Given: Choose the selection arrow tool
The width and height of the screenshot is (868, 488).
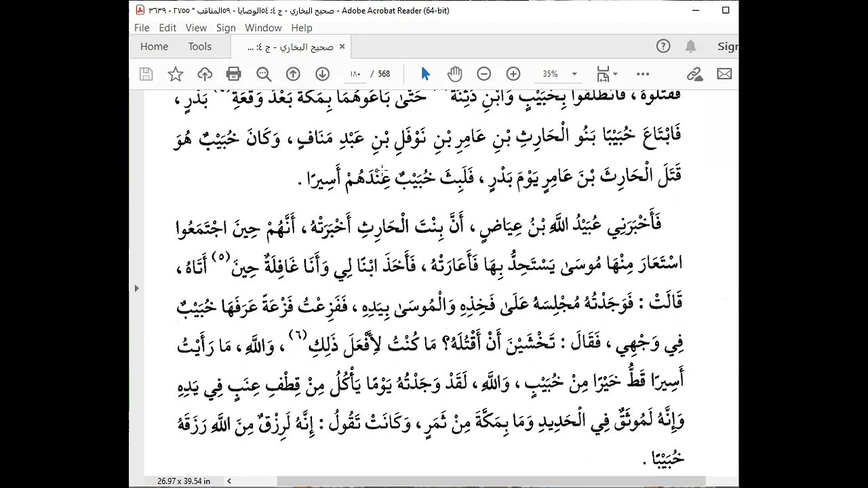Looking at the screenshot, I should pyautogui.click(x=425, y=74).
